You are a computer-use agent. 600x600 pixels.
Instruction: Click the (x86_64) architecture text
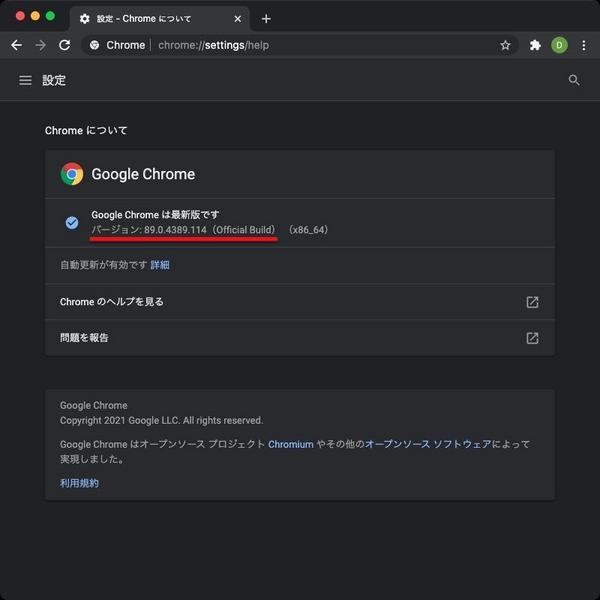[x=308, y=230]
